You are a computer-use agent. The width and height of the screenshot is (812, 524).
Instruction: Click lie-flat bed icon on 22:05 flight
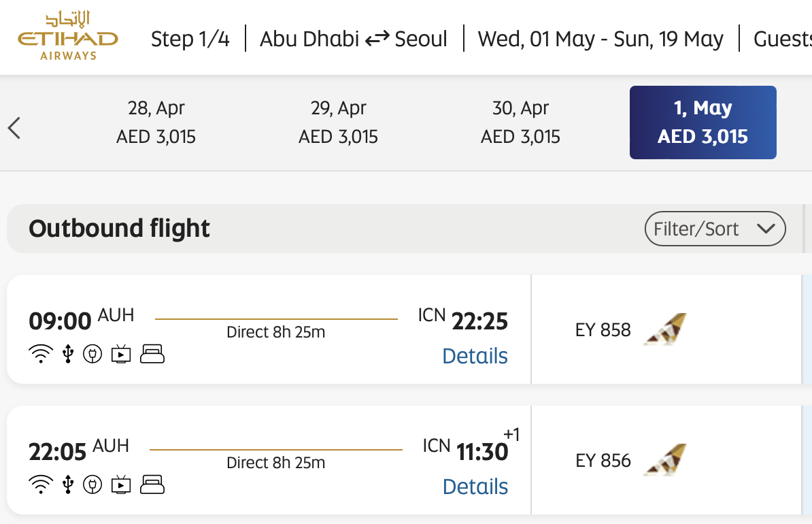click(152, 485)
